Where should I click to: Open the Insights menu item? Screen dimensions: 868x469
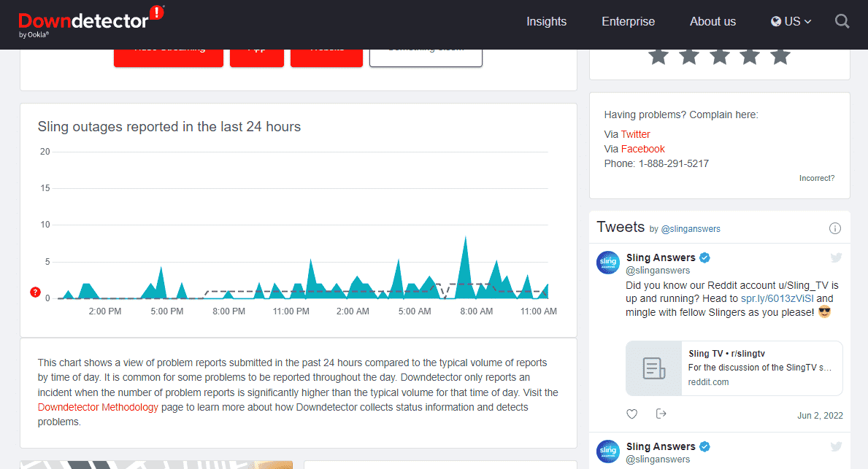pos(546,22)
